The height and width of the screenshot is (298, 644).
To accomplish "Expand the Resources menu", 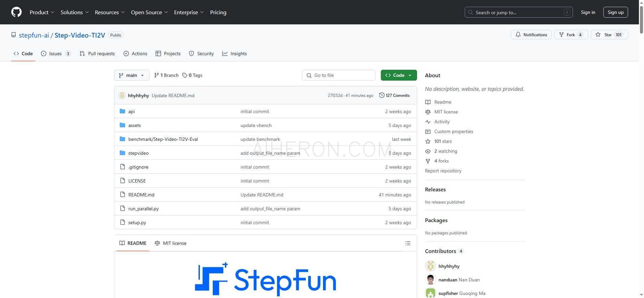I will click(110, 12).
